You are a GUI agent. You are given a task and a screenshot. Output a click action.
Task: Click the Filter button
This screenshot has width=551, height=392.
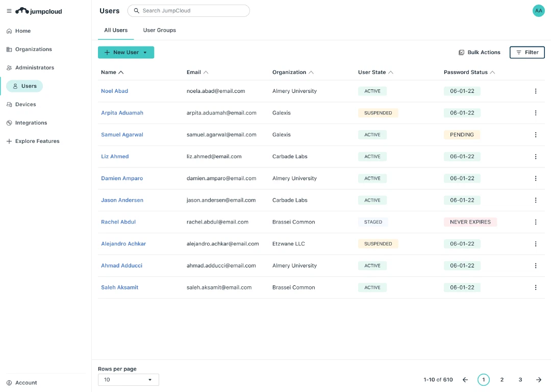(527, 53)
